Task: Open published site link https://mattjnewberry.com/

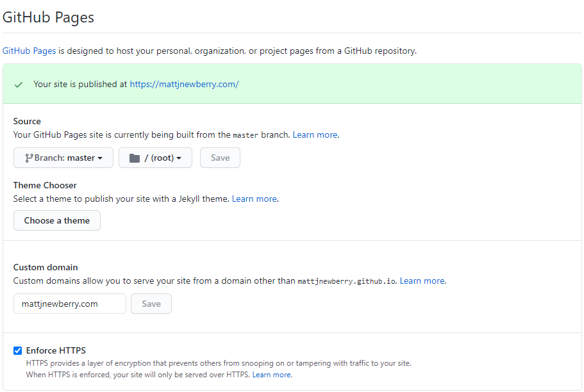Action: (184, 84)
